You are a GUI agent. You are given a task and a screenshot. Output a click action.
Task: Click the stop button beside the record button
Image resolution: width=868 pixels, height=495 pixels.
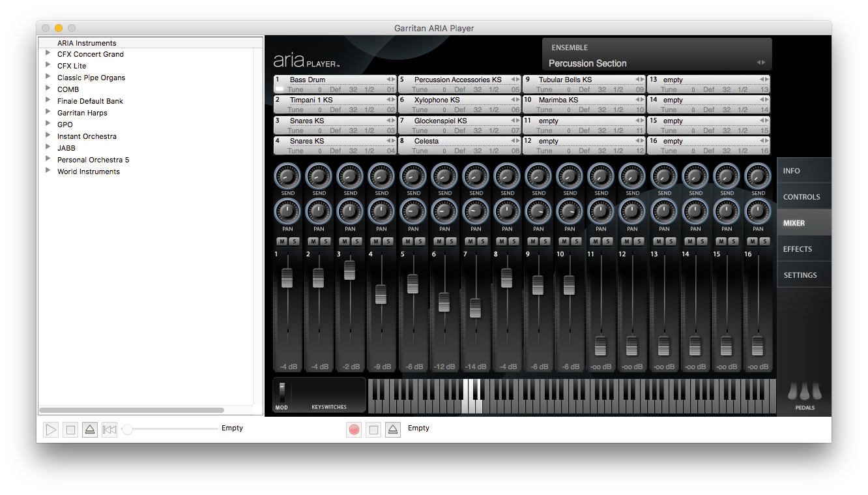click(373, 430)
